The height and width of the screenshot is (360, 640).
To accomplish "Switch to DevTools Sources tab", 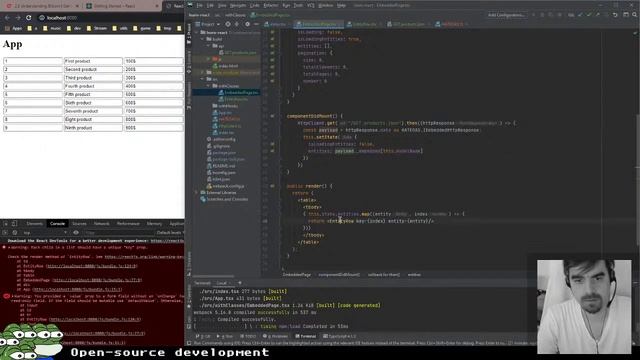I will point(79,224).
